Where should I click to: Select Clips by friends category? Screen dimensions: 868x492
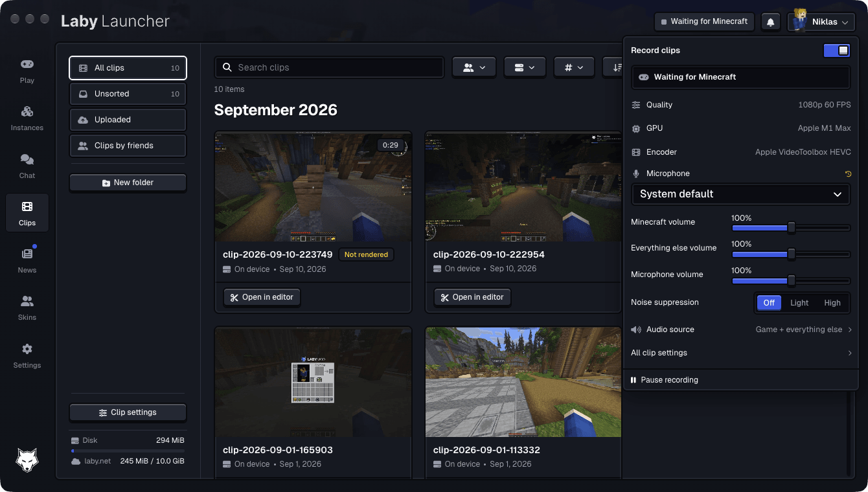coord(128,146)
